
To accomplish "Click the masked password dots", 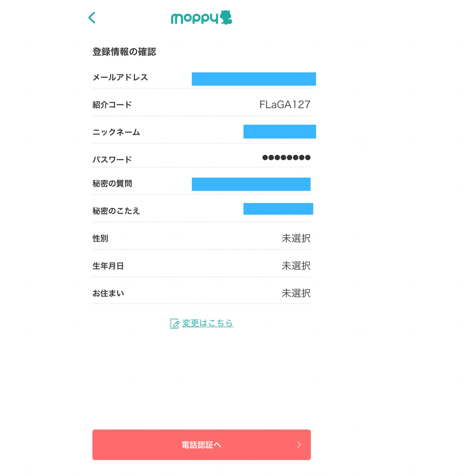I will pyautogui.click(x=286, y=157).
